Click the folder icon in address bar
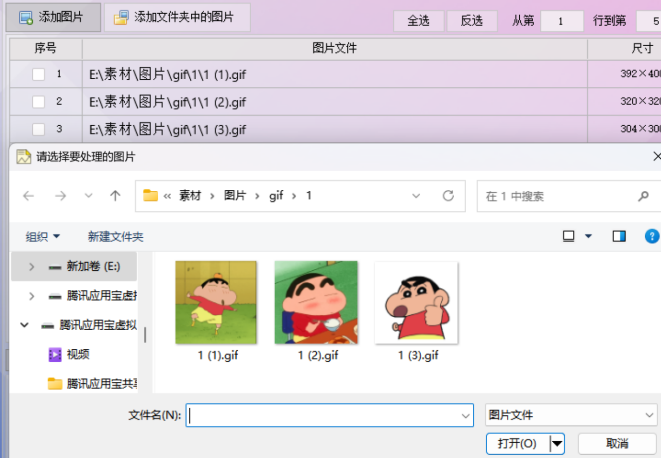This screenshot has width=661, height=458. 150,195
